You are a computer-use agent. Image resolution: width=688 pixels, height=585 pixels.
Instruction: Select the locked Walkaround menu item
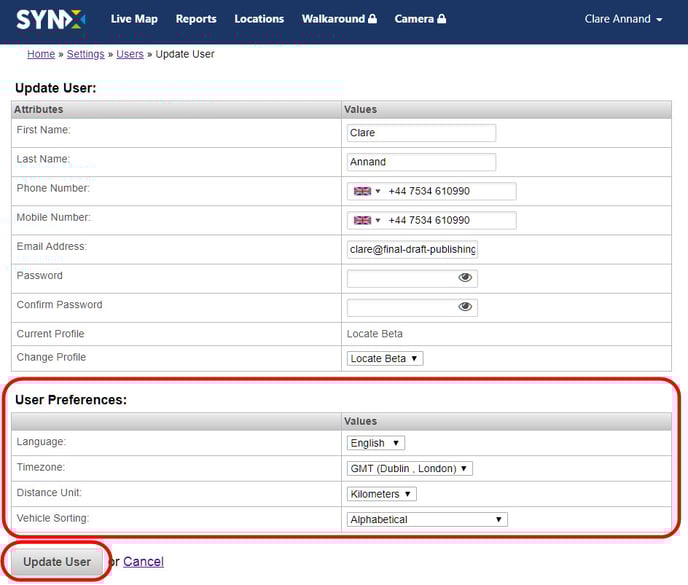click(339, 19)
